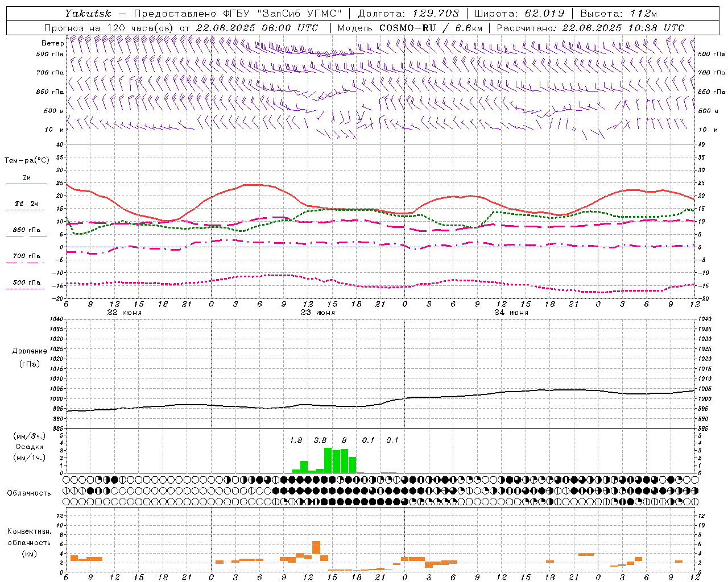Click the Ветер panel label

52,43
